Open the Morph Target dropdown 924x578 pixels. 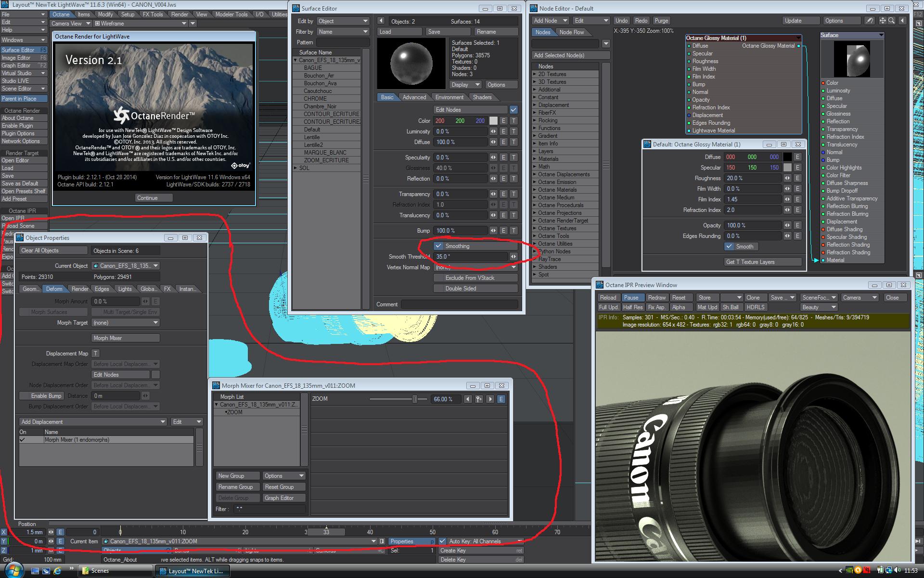click(x=125, y=323)
